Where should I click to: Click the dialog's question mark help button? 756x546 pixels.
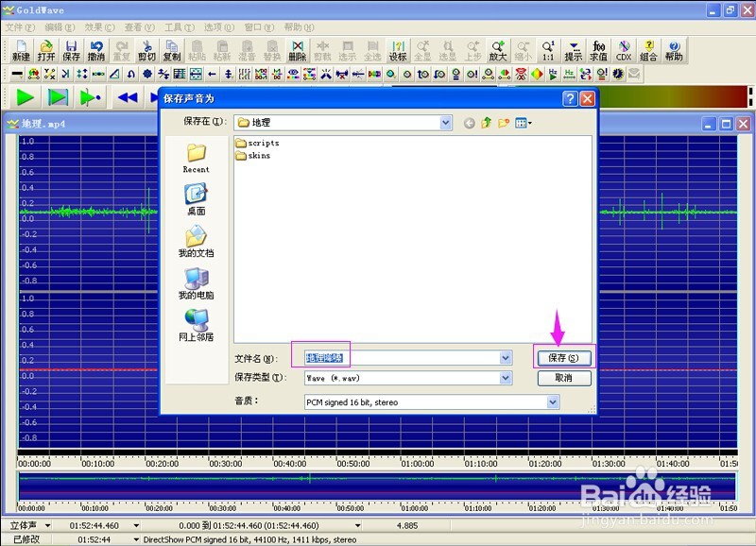click(570, 99)
